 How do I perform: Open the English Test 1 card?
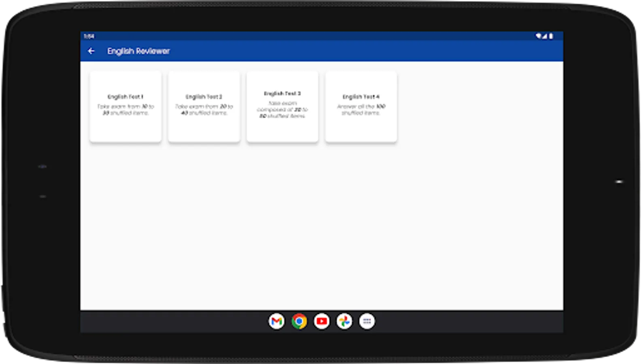click(x=125, y=107)
